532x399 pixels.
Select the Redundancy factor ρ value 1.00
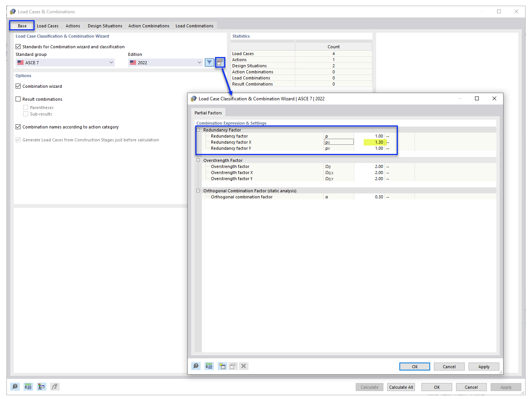(x=369, y=136)
